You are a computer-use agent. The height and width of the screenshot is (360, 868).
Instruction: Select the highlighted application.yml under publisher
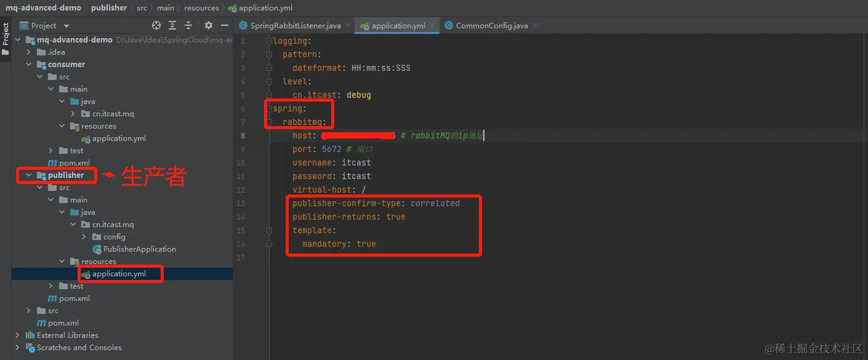coord(119,273)
